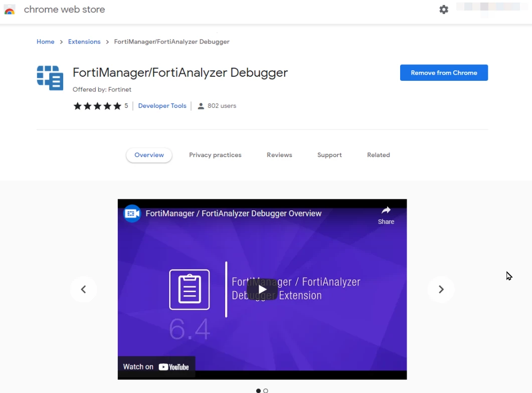Click the Remove from Chrome button
Viewport: 532px width, 393px height.
pos(444,73)
